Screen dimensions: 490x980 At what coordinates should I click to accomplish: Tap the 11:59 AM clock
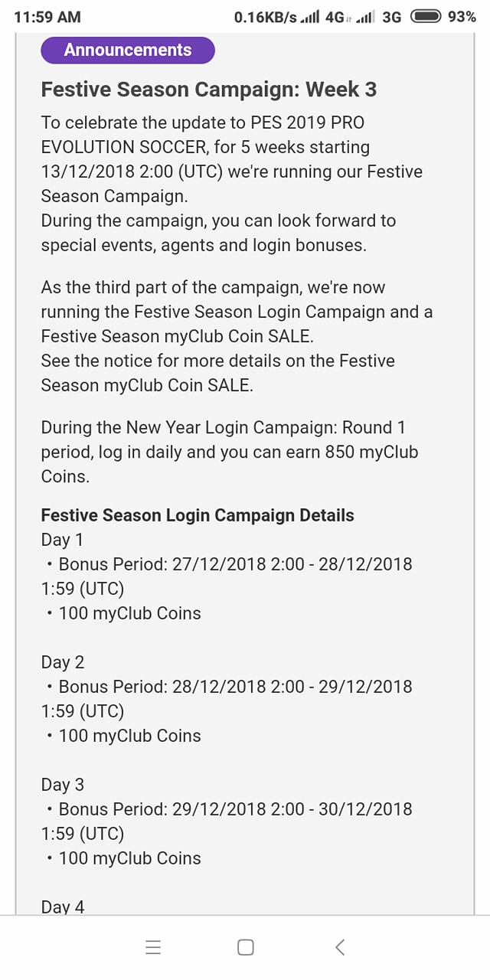(47, 17)
